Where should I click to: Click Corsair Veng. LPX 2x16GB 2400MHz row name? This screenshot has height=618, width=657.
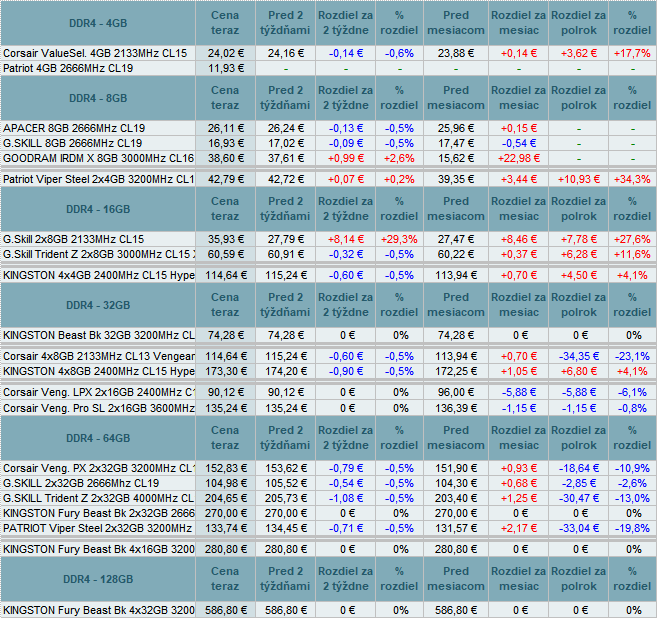coord(98,392)
